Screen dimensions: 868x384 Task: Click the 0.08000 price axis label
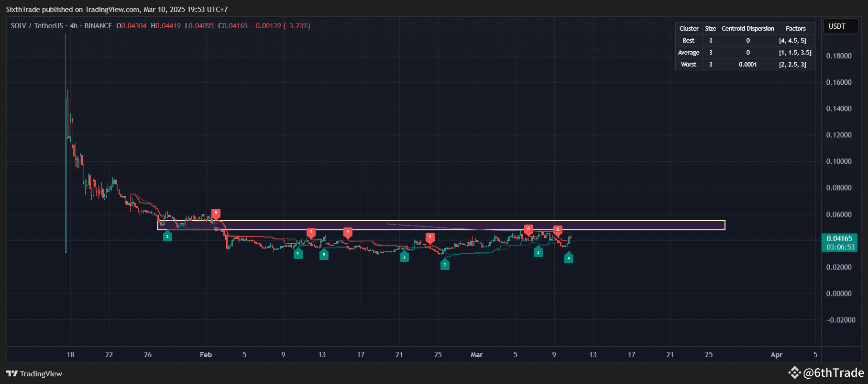(x=839, y=188)
